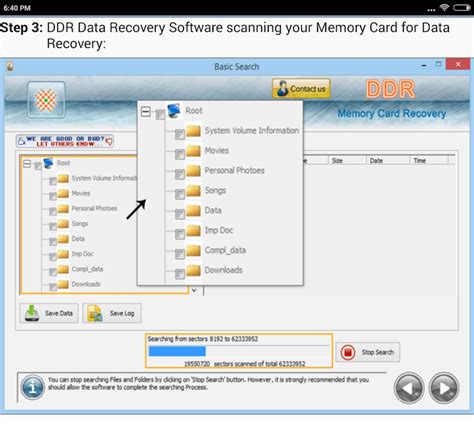Click Root computer icon in zoomed popup

coord(174,110)
